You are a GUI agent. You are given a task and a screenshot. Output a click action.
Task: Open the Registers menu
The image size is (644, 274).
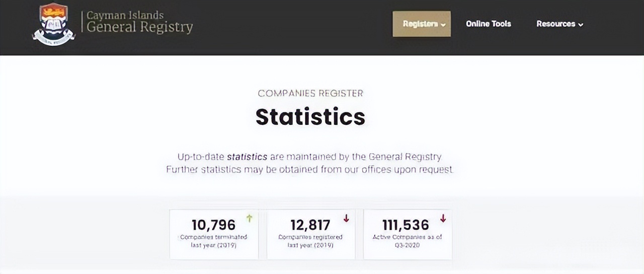(418, 24)
